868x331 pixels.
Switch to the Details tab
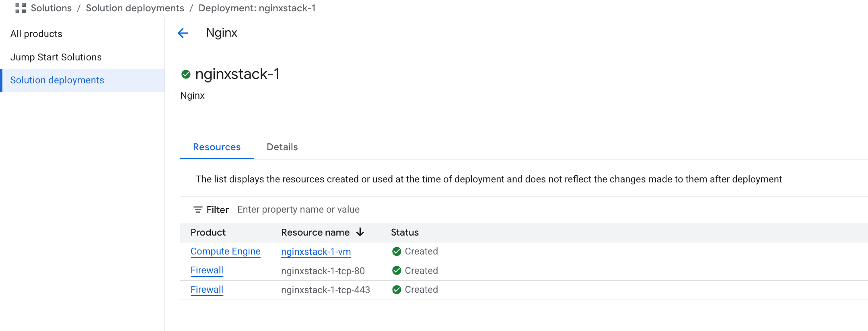pyautogui.click(x=282, y=147)
